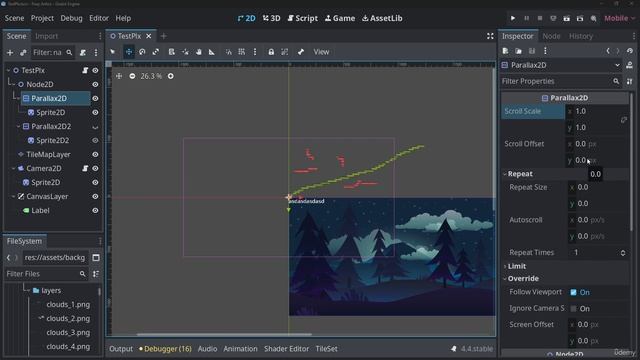Attach script icon in Scene dock
This screenshot has height=360, width=640.
point(83,53)
